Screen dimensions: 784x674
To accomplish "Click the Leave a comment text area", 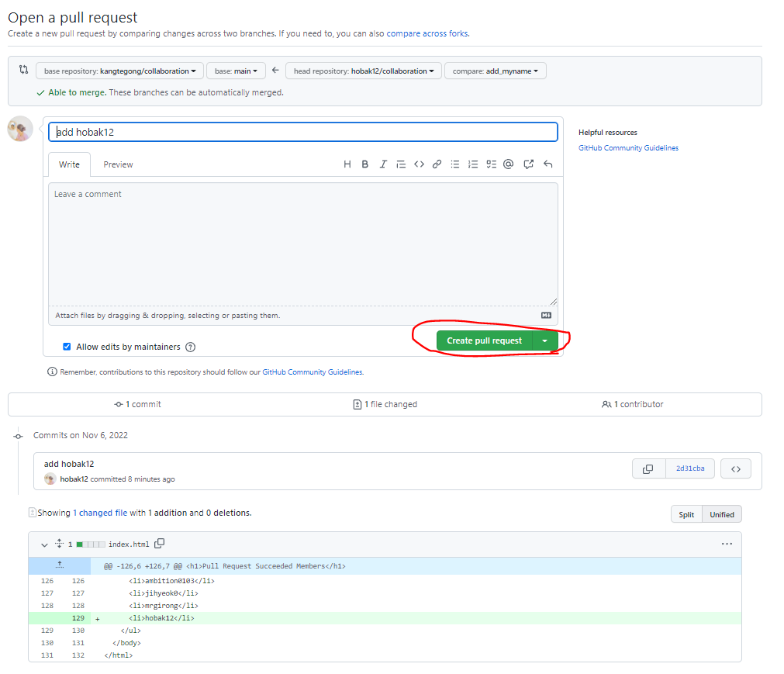I will point(303,244).
